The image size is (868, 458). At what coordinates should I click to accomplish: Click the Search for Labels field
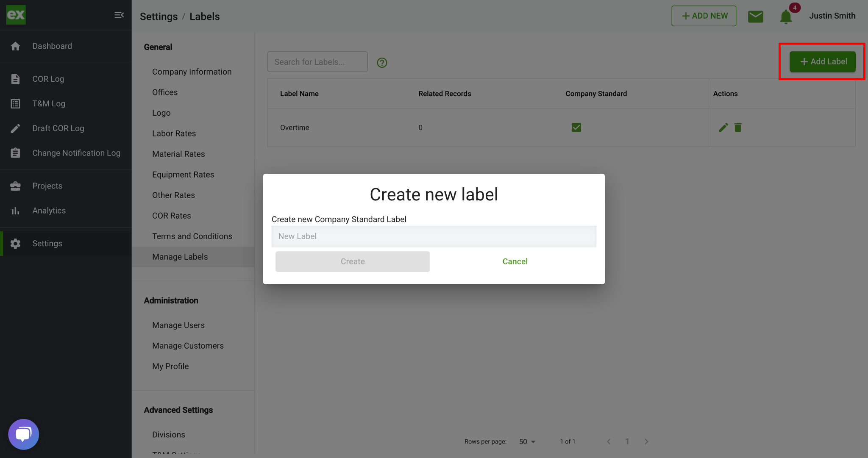click(317, 62)
